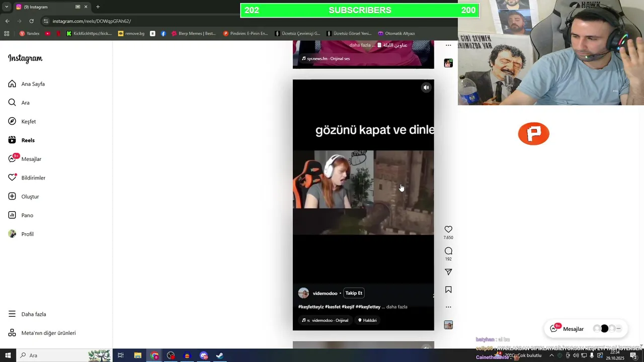Viewport: 644px width, 362px height.
Task: Open Windows notification center icon
Action: click(x=633, y=355)
